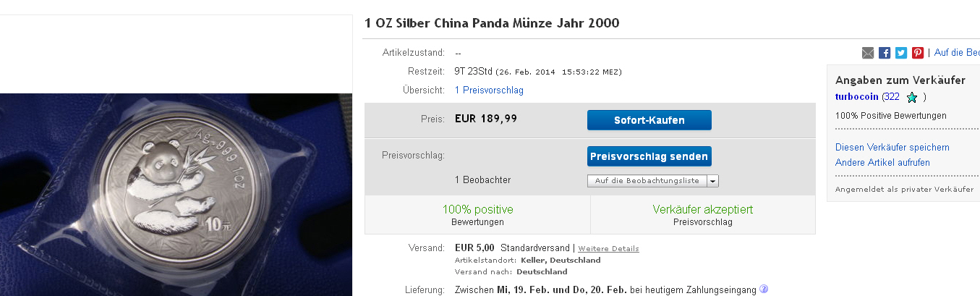Image resolution: width=980 pixels, height=296 pixels.
Task: Open the 1 Preisvorschlag link
Action: point(489,90)
